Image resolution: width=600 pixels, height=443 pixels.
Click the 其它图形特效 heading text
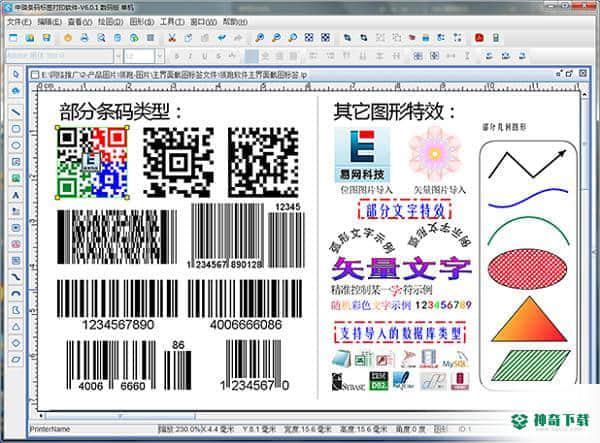(x=394, y=112)
